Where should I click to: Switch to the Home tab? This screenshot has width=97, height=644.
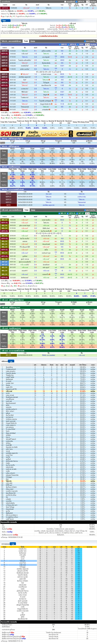click(33, 41)
